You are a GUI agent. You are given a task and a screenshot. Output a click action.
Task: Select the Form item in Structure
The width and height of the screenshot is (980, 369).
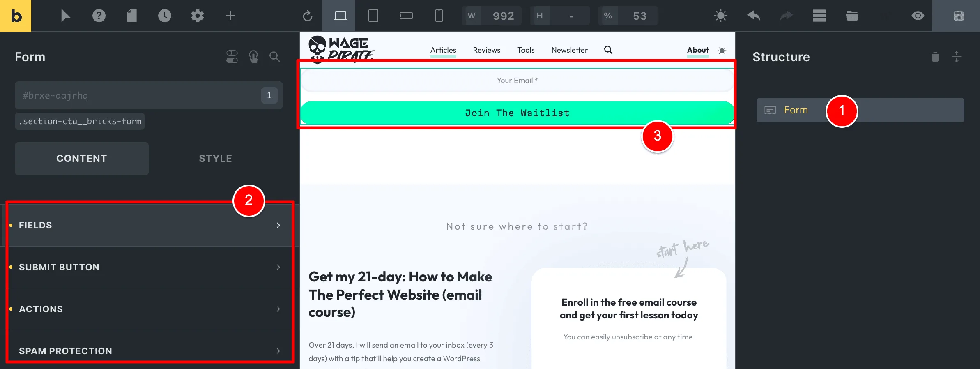pyautogui.click(x=860, y=110)
